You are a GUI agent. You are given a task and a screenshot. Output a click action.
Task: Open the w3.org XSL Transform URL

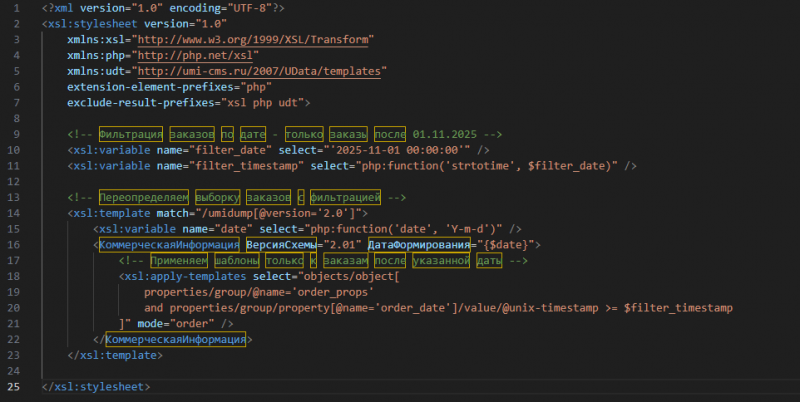click(x=255, y=39)
